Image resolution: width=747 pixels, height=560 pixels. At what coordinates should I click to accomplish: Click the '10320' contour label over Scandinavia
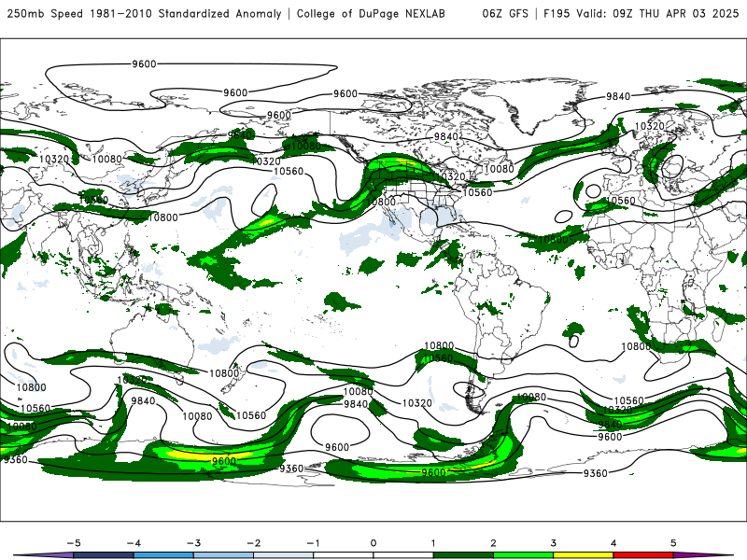[x=650, y=126]
